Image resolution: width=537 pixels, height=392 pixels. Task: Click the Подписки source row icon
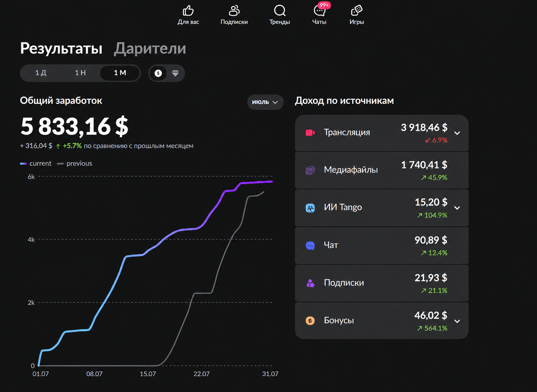(310, 283)
